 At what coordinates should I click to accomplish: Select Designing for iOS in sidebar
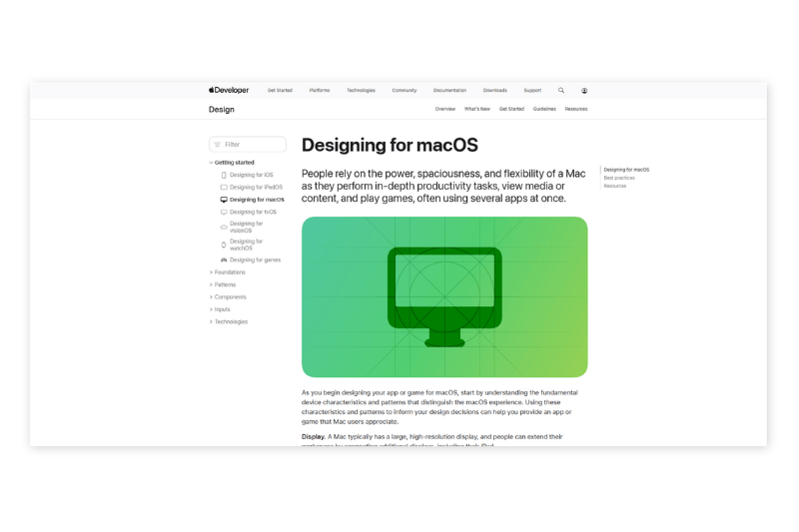click(252, 175)
